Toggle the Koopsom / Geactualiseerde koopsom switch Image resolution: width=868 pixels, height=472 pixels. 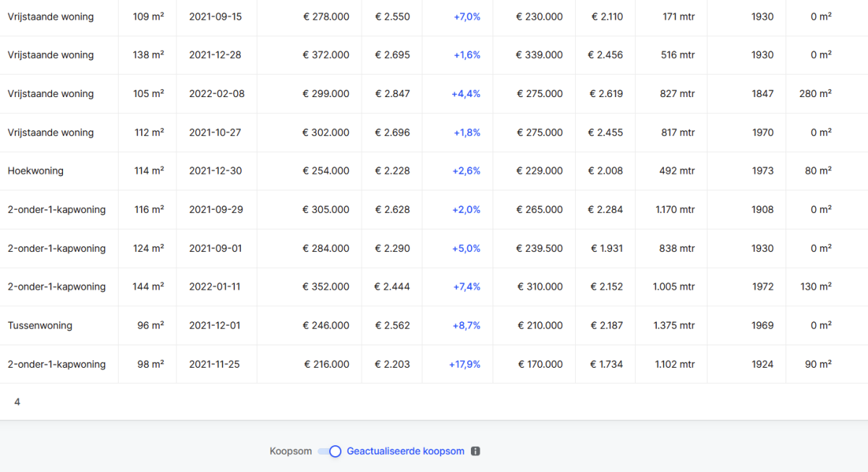(330, 451)
